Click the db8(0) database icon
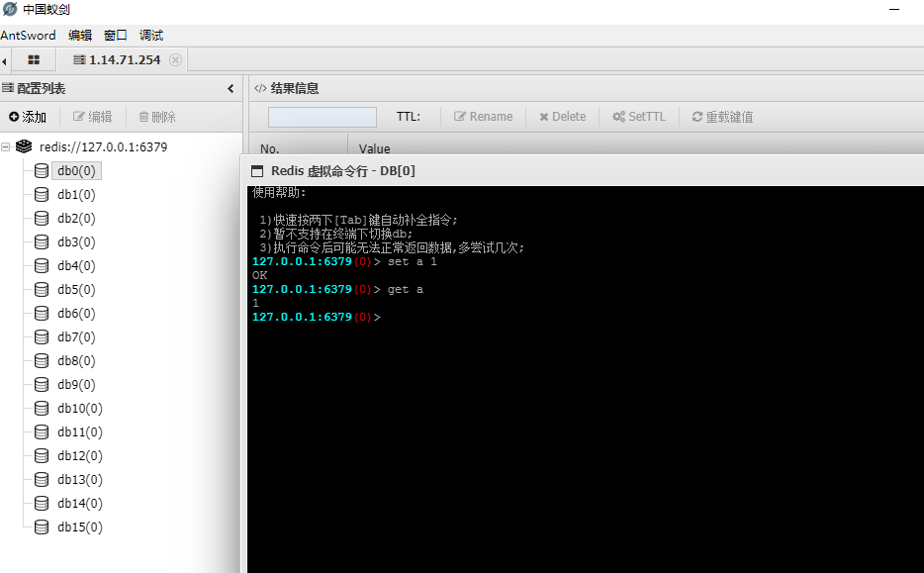This screenshot has height=573, width=924. [42, 361]
